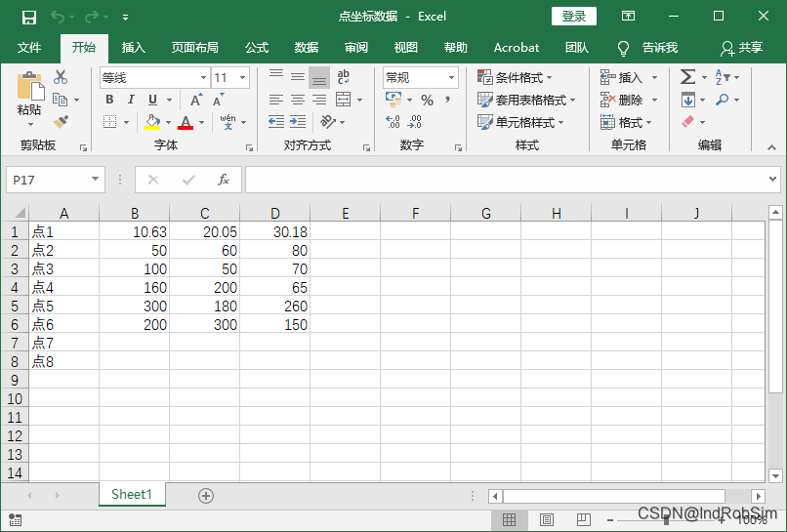
Task: Open the font name dropdown
Action: pyautogui.click(x=203, y=78)
